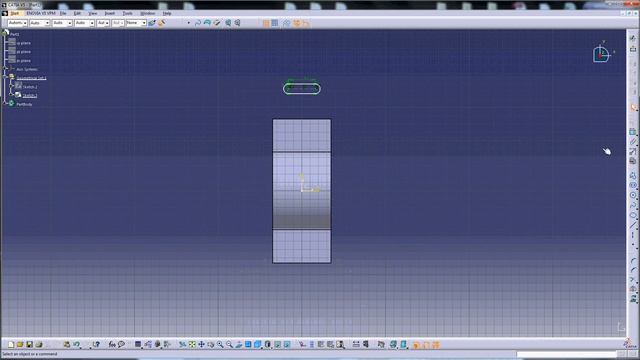Click the Hide/Show icon
The height and width of the screenshot is (360, 640).
point(278,345)
